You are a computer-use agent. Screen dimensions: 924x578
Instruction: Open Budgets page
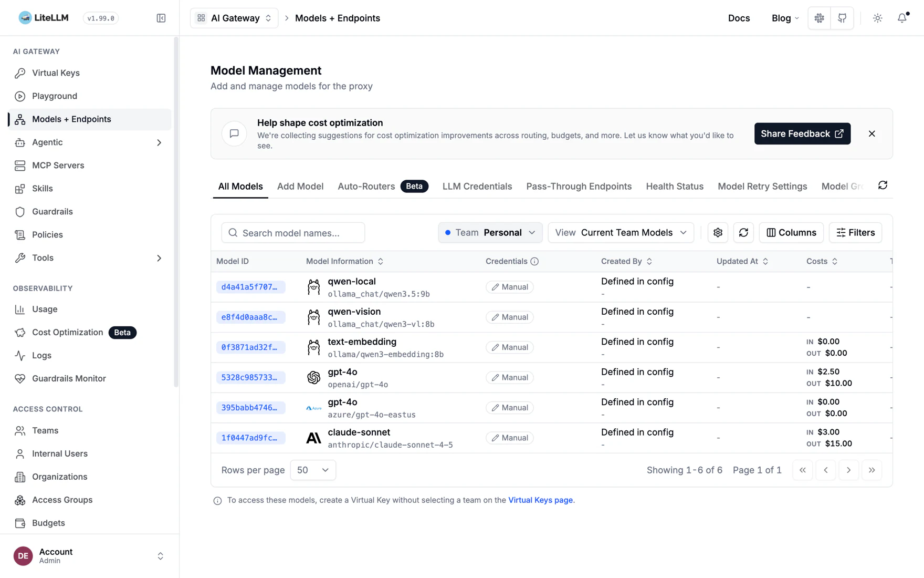90,523
